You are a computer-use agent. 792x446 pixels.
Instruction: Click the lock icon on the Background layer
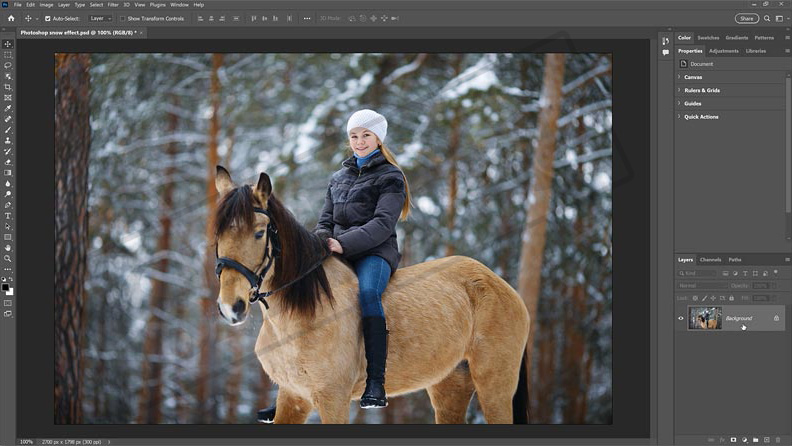pyautogui.click(x=776, y=318)
